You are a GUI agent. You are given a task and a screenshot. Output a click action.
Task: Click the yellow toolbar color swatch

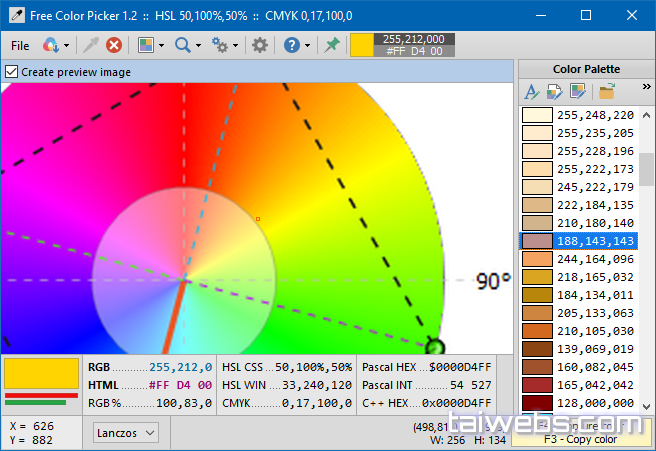coord(361,45)
